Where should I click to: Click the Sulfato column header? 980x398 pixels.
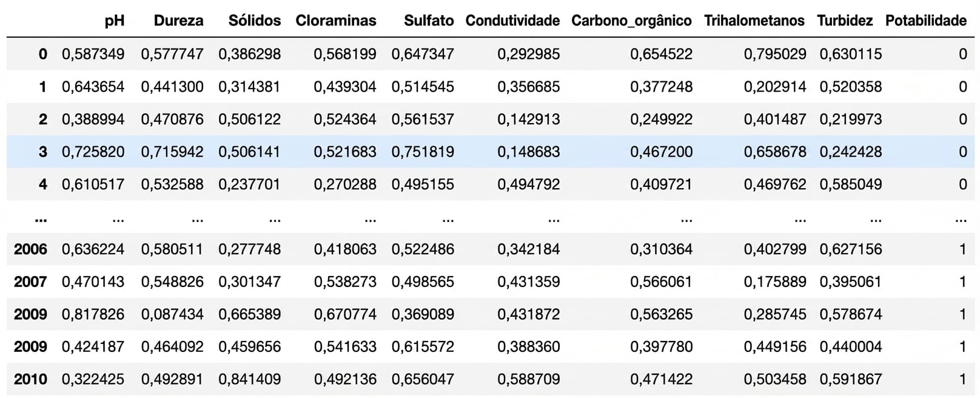click(x=429, y=21)
